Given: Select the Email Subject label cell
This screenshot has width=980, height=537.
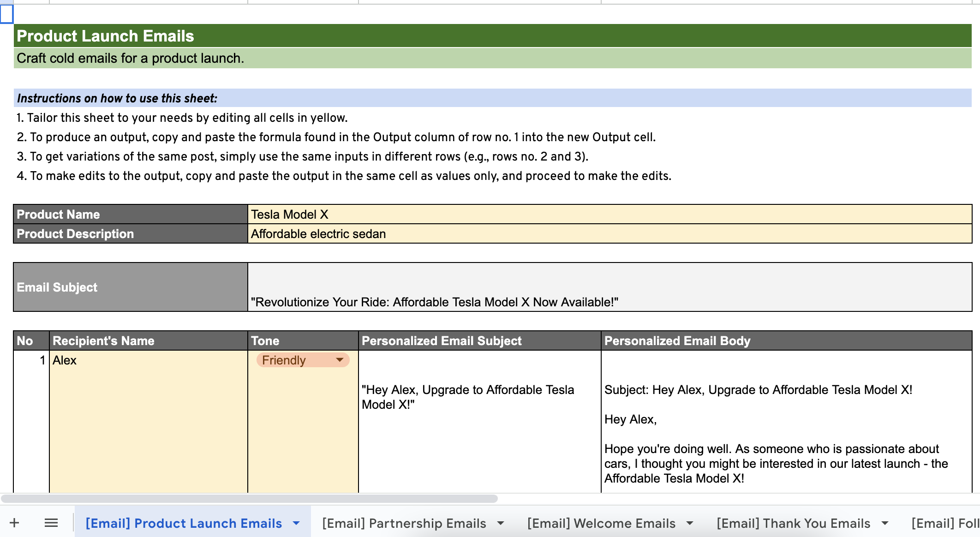Looking at the screenshot, I should click(x=131, y=287).
